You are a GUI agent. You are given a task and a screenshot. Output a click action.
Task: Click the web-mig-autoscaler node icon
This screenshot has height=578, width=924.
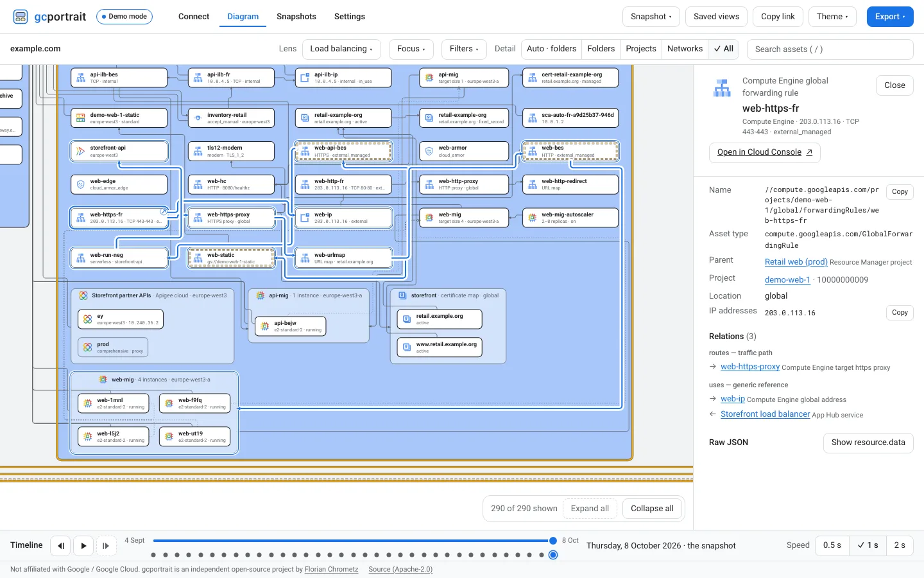(x=533, y=218)
